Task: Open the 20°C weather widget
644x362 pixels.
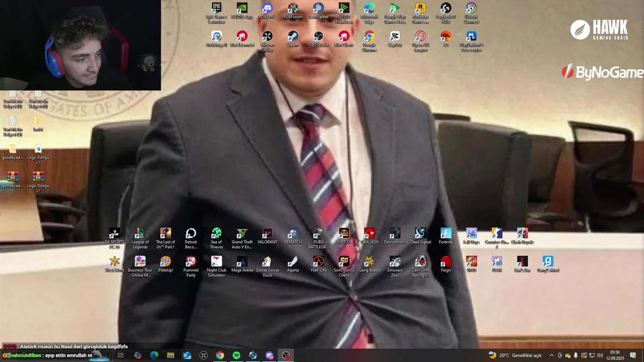Action: pyautogui.click(x=515, y=355)
